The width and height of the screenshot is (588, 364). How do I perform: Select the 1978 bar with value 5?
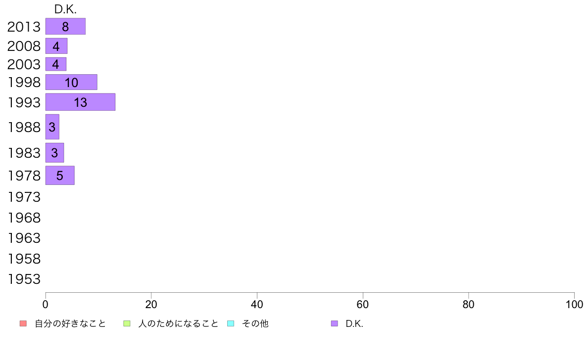(x=60, y=176)
